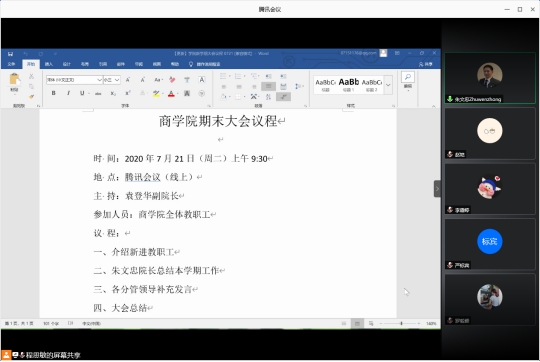Click the strikethrough abc icon
The height and width of the screenshot is (362, 540).
coord(98,93)
